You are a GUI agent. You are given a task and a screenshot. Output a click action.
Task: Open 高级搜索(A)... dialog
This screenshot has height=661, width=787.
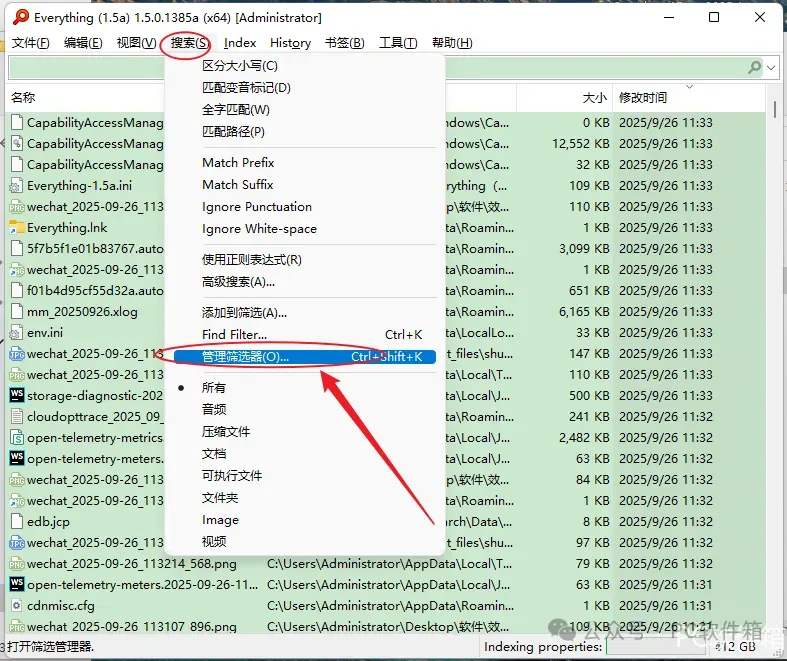(x=305, y=282)
